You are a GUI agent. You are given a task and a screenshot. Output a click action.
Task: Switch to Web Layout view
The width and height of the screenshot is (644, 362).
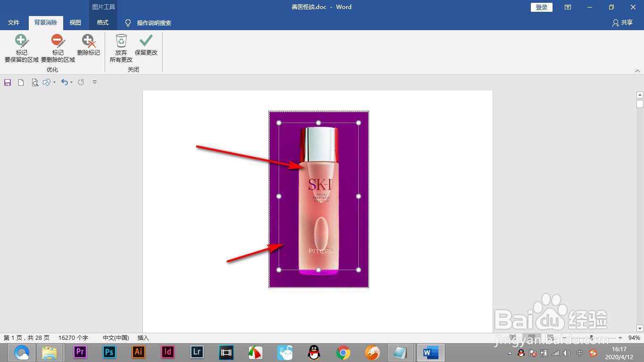pyautogui.click(x=550, y=338)
